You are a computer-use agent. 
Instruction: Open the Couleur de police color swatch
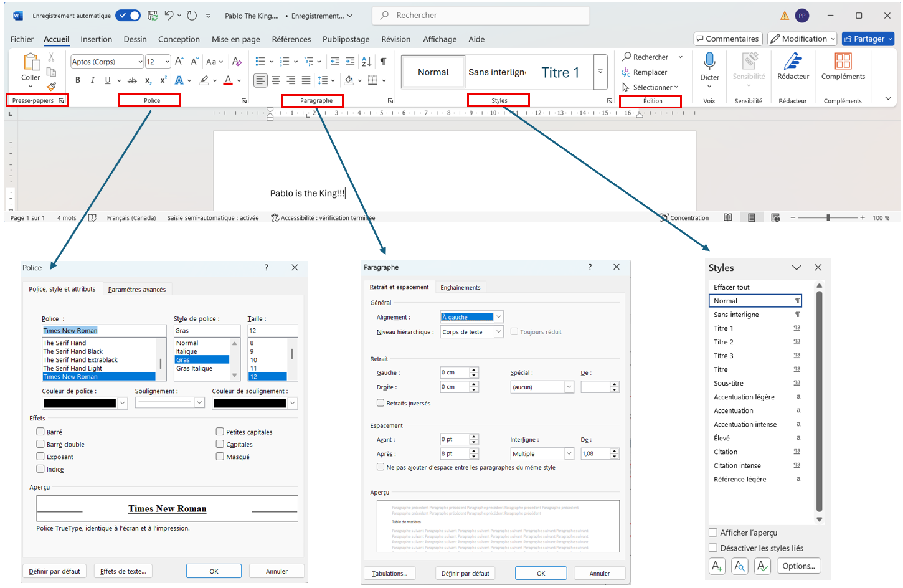click(x=85, y=404)
